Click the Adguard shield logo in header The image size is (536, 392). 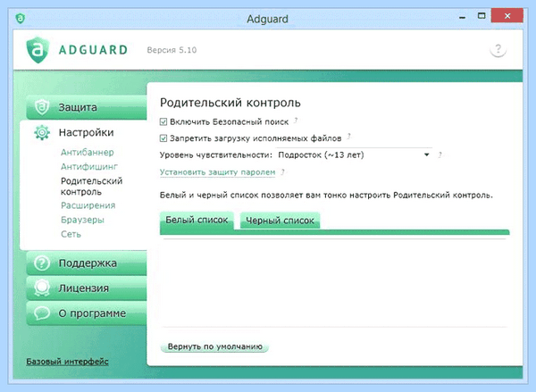[x=38, y=50]
